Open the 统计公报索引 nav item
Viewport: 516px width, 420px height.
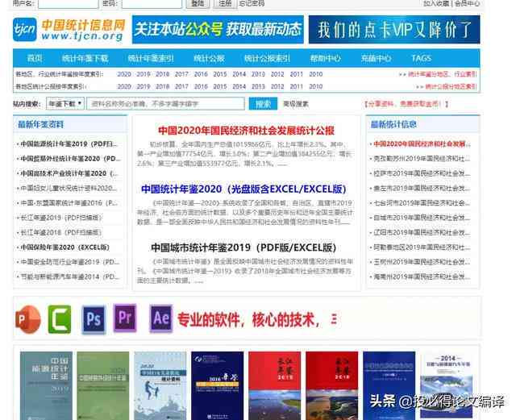(267, 58)
